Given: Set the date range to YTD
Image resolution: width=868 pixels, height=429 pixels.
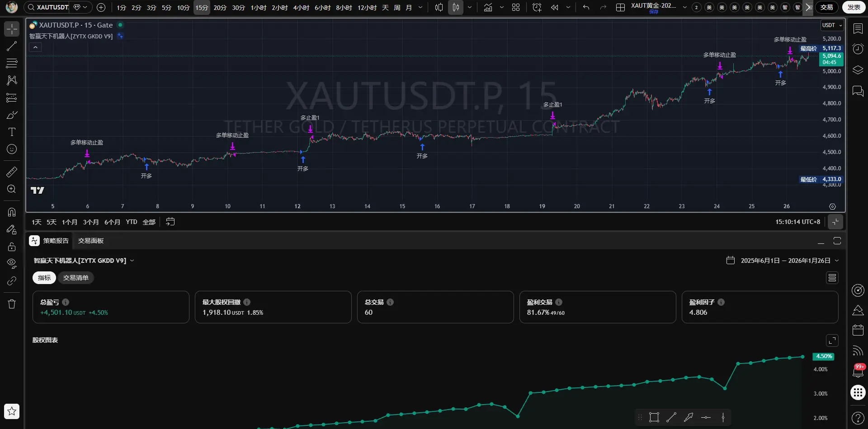Looking at the screenshot, I should pos(132,222).
